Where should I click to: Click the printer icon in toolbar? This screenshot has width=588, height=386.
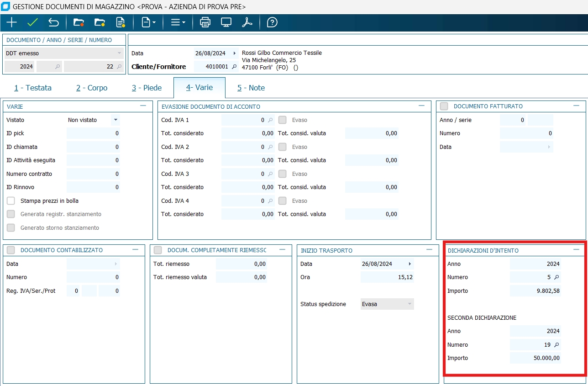(205, 22)
